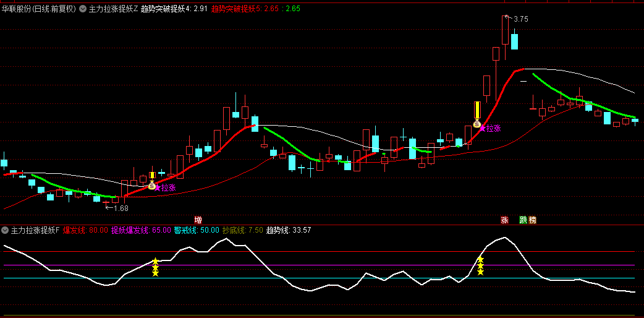Image resolution: width=644 pixels, height=318 pixels.
Task: Click the right triple-star signal in sub-chart
Action: tap(480, 266)
